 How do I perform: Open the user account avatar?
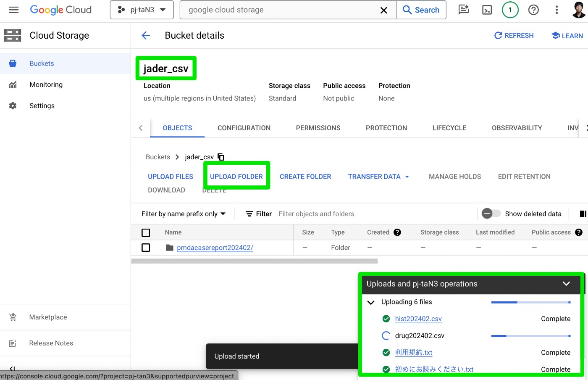pos(579,10)
